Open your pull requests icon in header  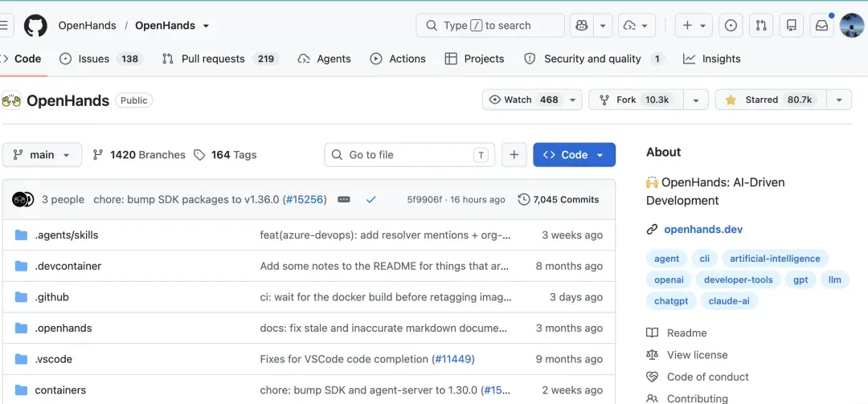tap(761, 26)
